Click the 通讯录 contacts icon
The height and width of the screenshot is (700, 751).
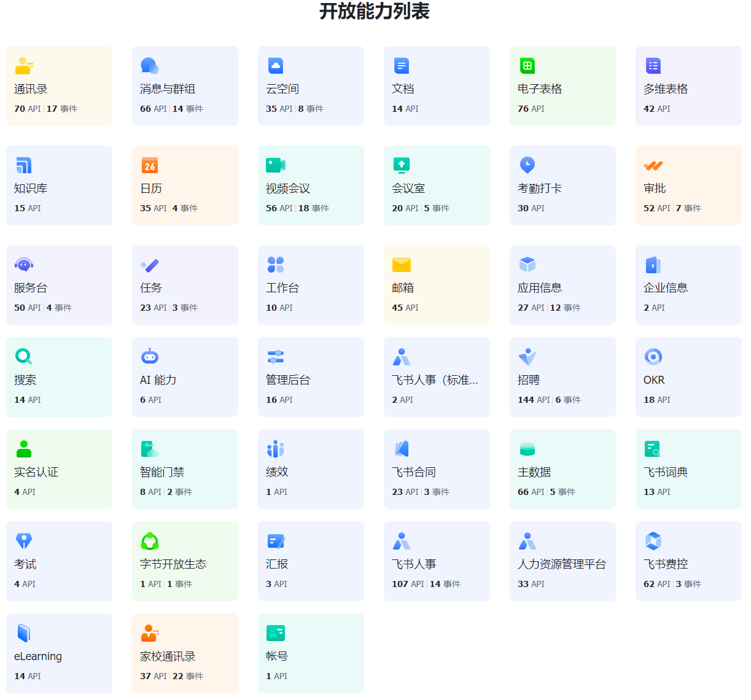23,66
